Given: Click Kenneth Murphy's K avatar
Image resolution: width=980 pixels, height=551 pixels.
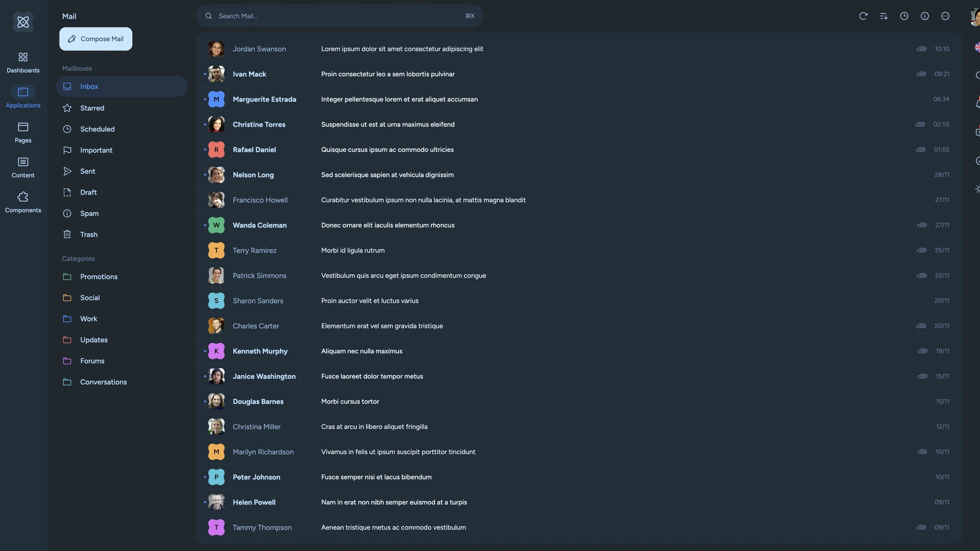Looking at the screenshot, I should [x=216, y=351].
